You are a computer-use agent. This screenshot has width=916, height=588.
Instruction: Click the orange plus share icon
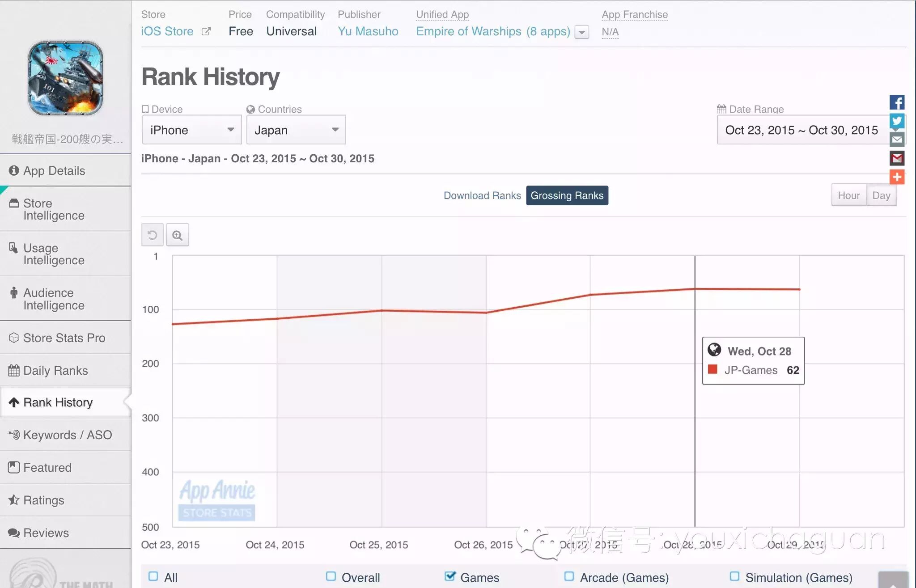click(897, 177)
